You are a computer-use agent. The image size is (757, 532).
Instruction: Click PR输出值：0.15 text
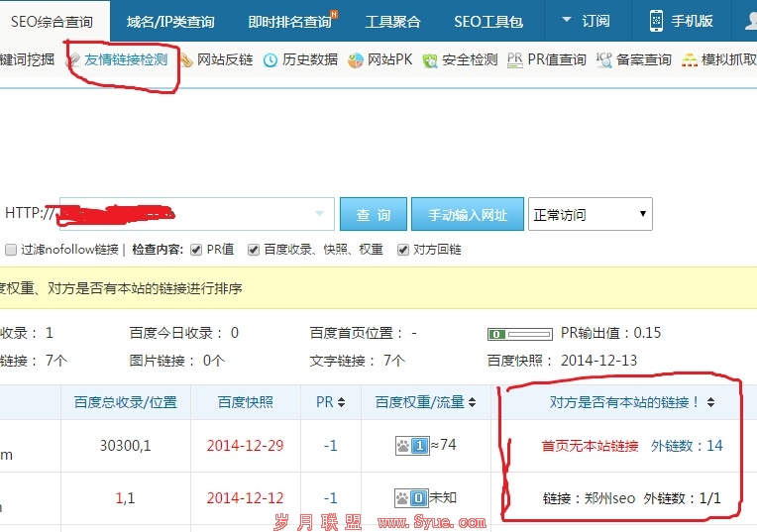610,333
